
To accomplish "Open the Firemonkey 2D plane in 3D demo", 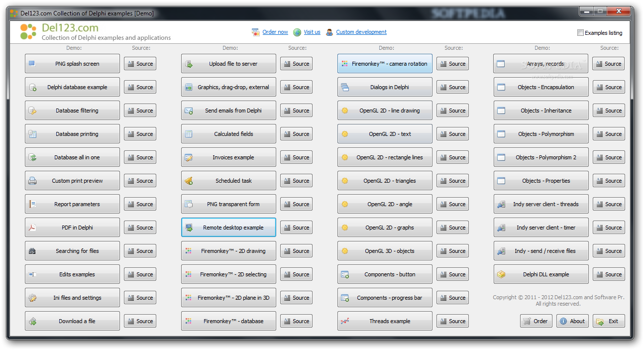I will (228, 298).
